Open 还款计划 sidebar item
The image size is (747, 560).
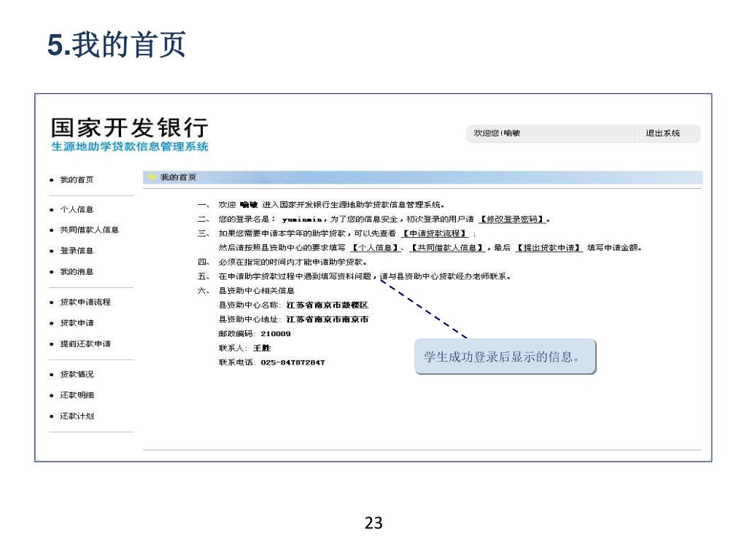click(x=77, y=416)
